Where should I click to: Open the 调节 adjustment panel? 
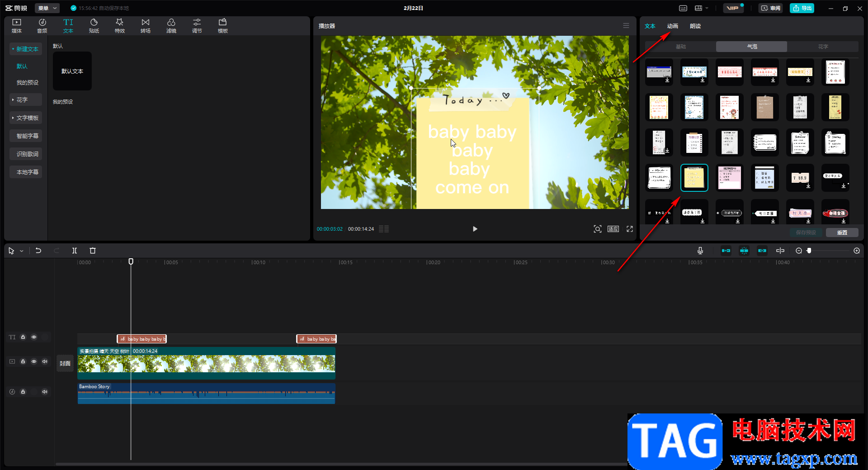(x=197, y=26)
